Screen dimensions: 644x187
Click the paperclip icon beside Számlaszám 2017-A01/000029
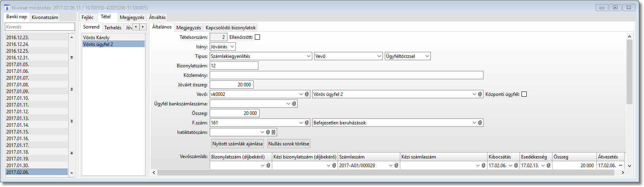tap(396, 166)
